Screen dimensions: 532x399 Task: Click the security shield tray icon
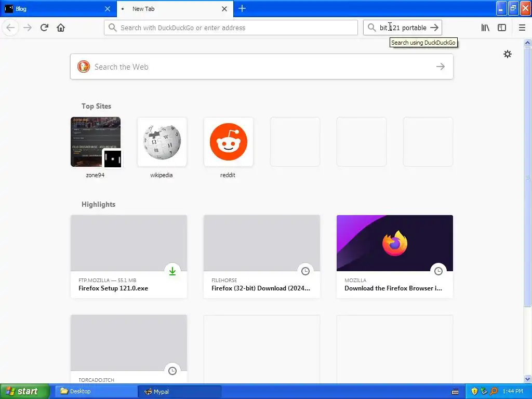point(474,391)
